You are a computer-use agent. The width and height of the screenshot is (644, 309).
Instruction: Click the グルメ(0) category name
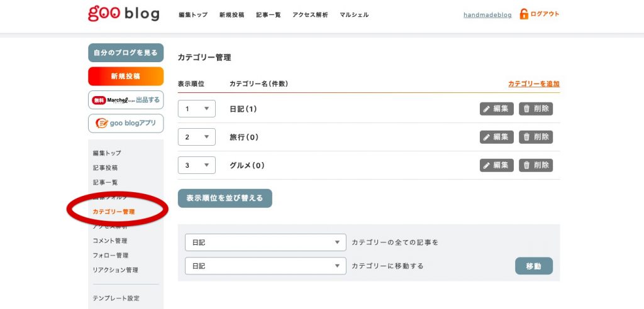click(x=247, y=166)
